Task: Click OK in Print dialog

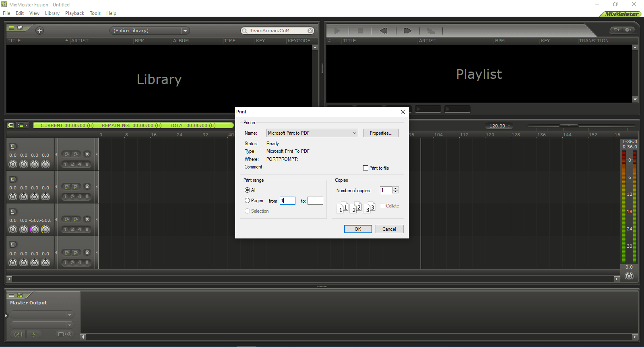Action: click(x=358, y=229)
